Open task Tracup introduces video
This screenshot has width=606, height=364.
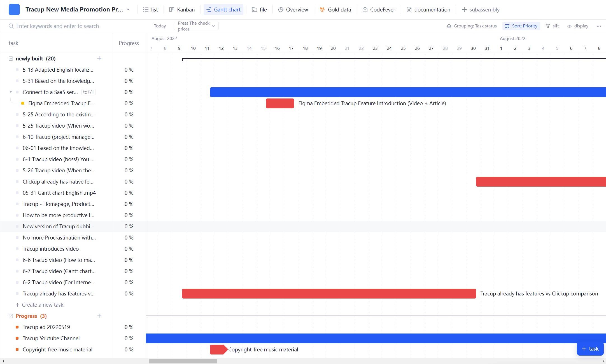coord(51,249)
